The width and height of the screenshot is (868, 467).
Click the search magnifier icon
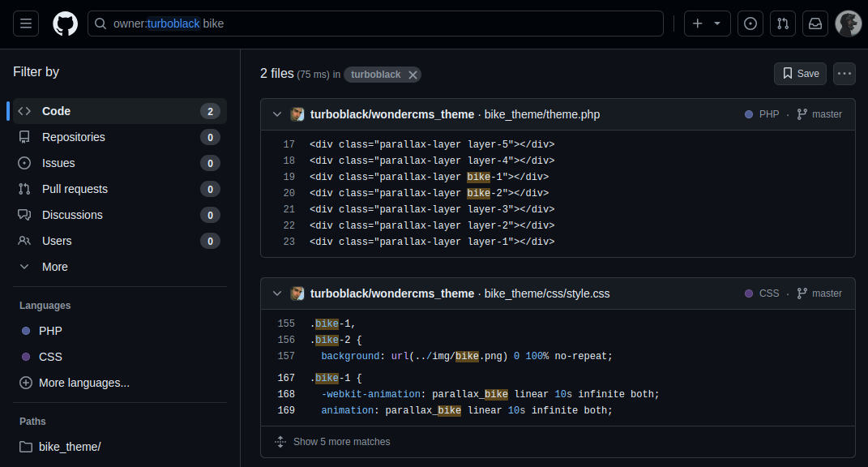(x=100, y=24)
